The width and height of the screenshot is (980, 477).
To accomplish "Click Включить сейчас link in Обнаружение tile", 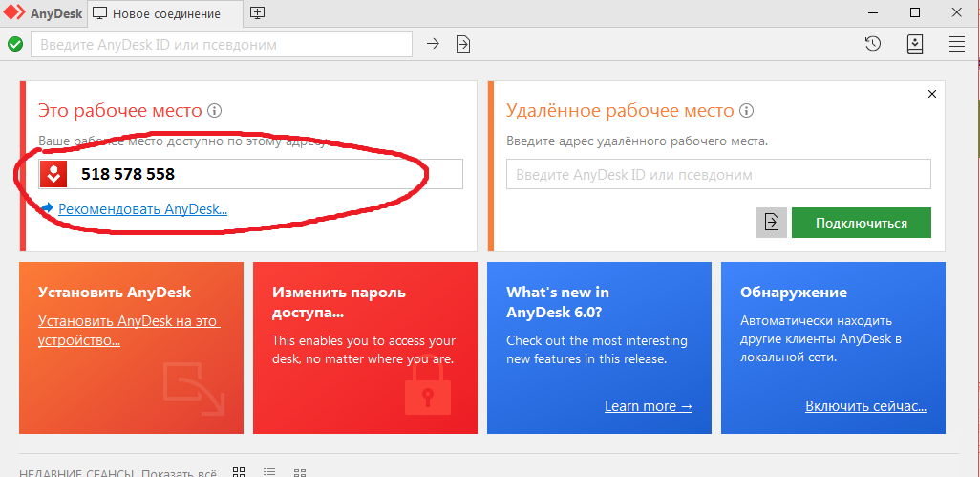I will [865, 406].
